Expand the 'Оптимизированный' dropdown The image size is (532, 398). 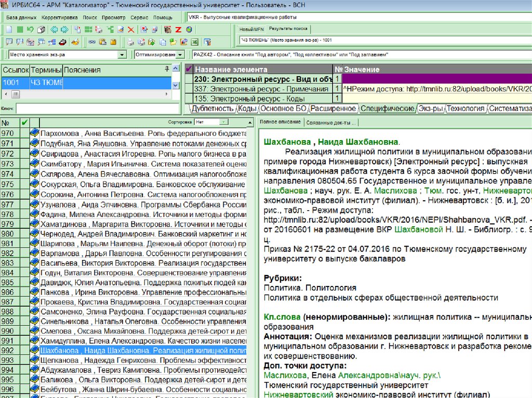180,54
